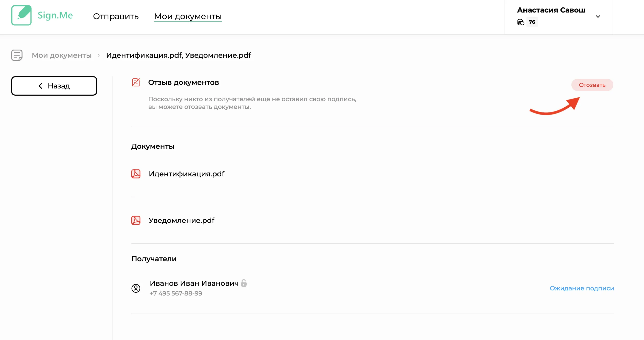Screen dimensions: 644x340
Task: Click the lock icon next to Иванов Иван Иванович
Action: (x=244, y=283)
